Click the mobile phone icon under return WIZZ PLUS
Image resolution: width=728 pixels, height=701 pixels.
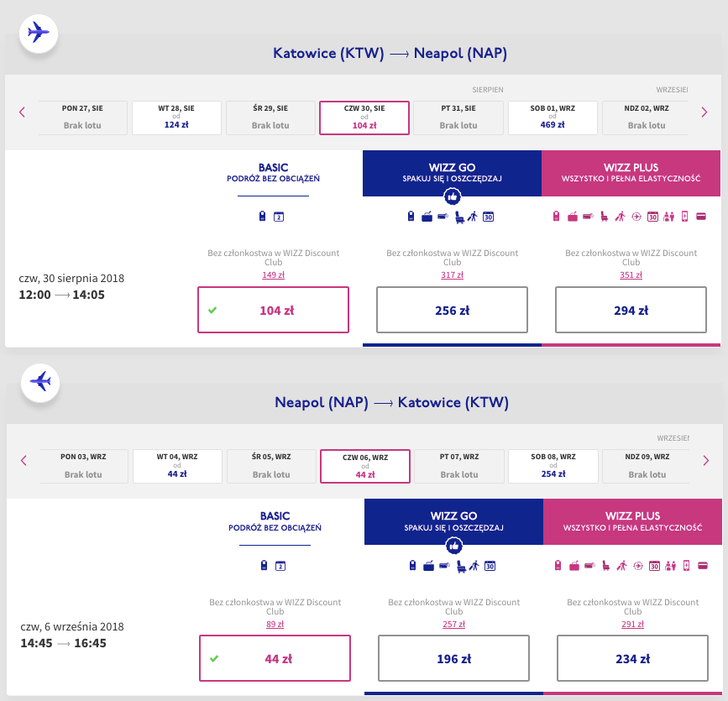pos(687,566)
